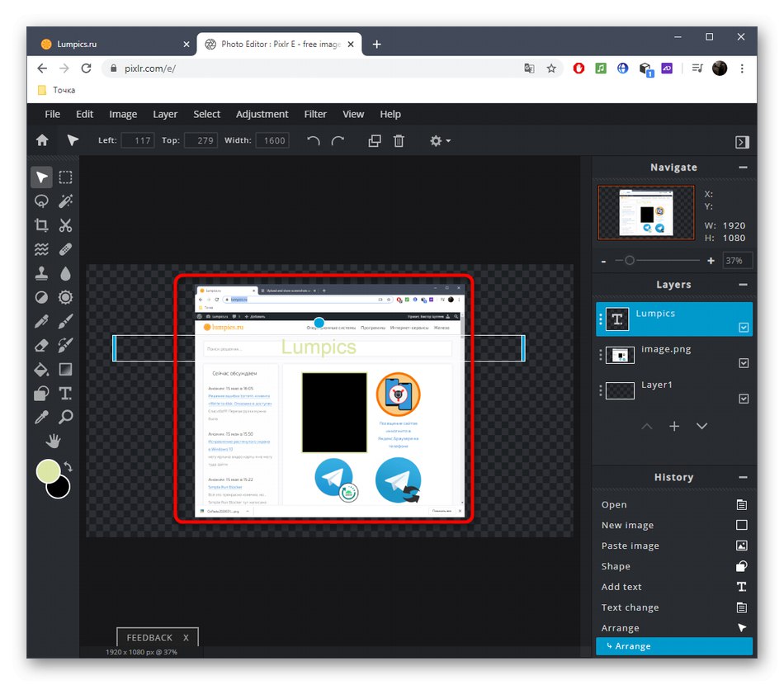Image resolution: width=784 pixels, height=685 pixels.
Task: Move layer down in Layers panel
Action: [x=702, y=426]
